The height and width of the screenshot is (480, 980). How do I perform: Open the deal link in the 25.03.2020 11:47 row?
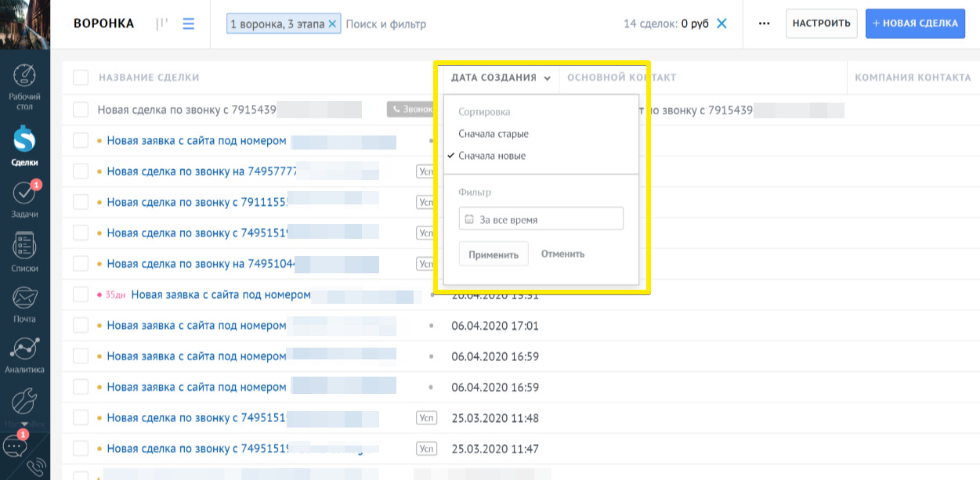pos(198,449)
